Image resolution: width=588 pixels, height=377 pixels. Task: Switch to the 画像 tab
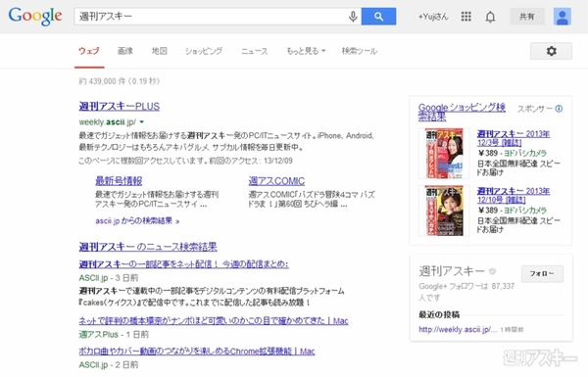pyautogui.click(x=125, y=51)
